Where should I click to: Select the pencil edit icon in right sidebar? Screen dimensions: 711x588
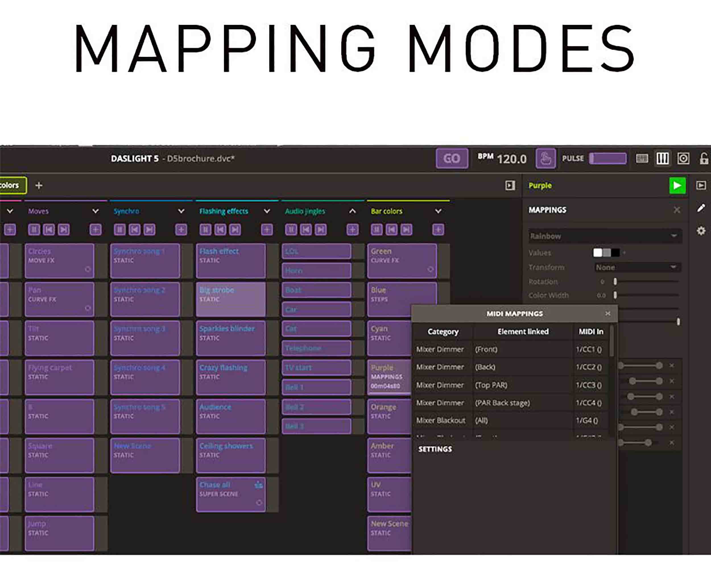pos(701,208)
